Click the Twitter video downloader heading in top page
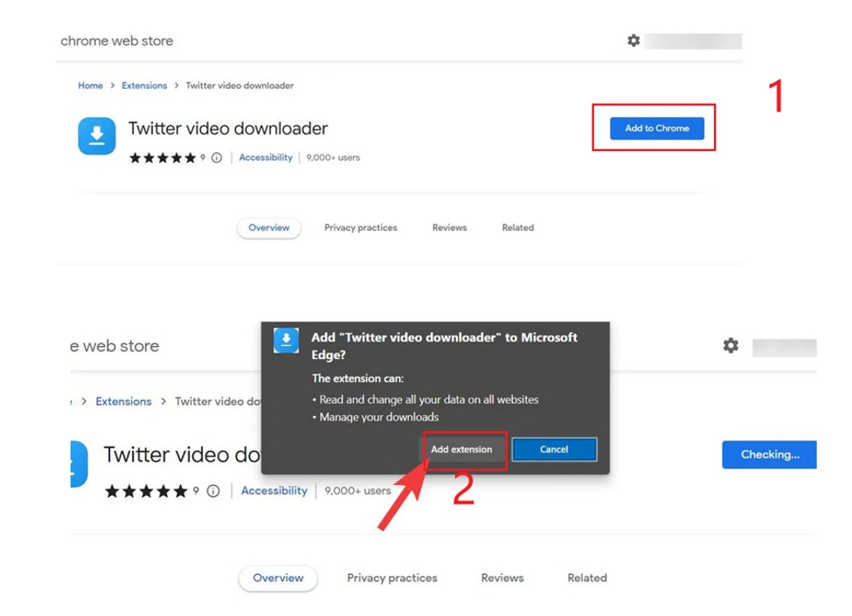The image size is (852, 616). pyautogui.click(x=228, y=128)
